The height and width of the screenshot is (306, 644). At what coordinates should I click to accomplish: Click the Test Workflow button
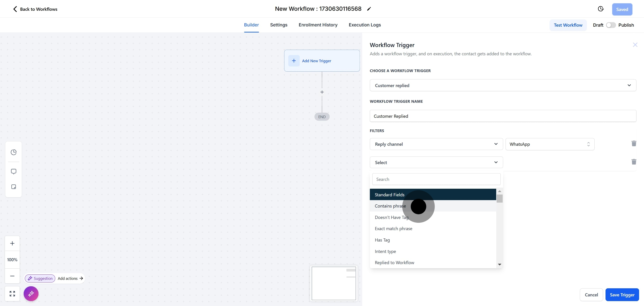click(568, 25)
